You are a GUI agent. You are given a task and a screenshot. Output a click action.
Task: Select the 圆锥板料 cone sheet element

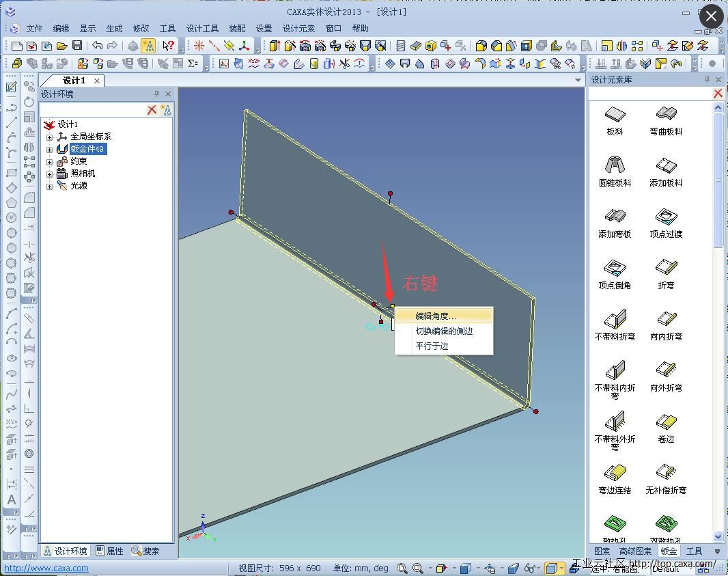point(615,169)
